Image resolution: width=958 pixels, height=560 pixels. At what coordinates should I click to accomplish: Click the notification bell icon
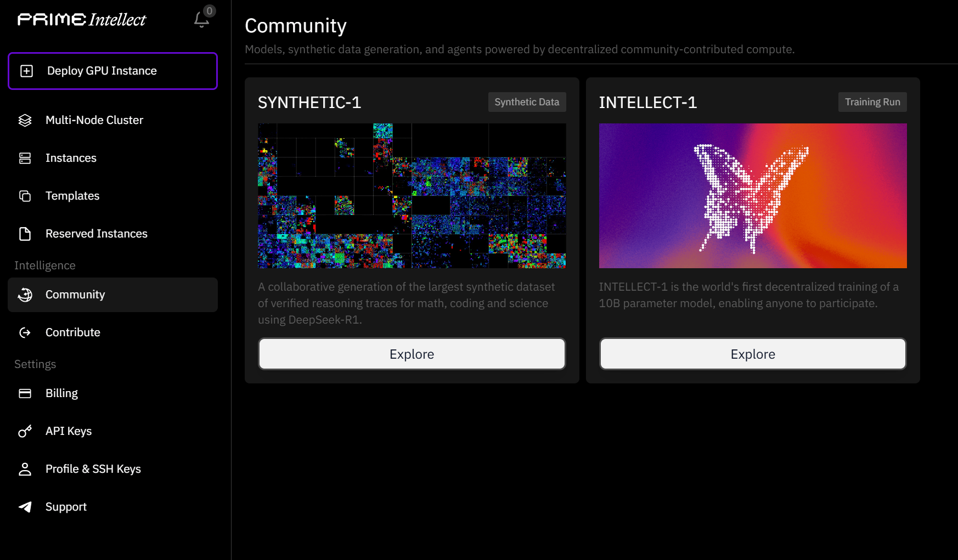coord(201,20)
